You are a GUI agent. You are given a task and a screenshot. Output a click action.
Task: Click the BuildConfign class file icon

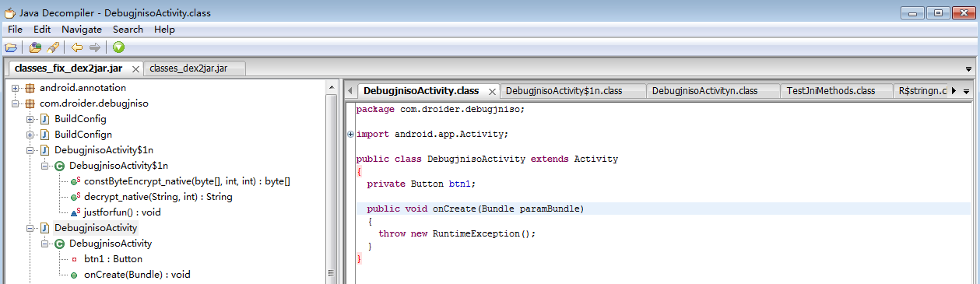tap(44, 135)
